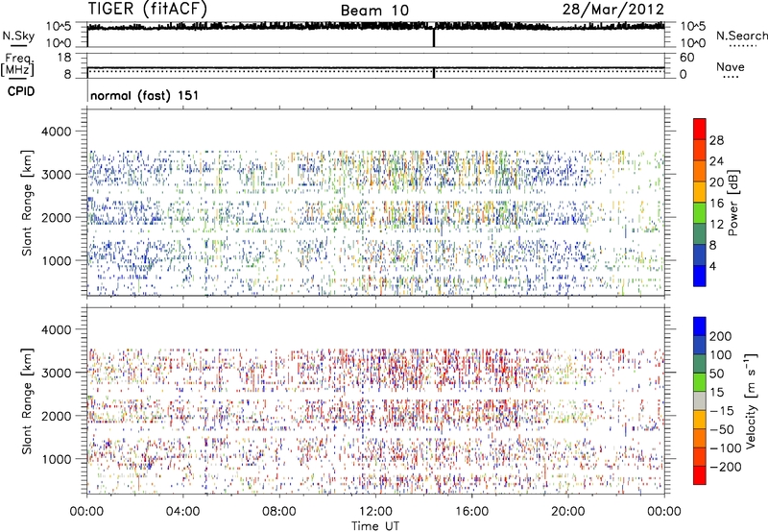This screenshot has height=532, width=768.
Task: Click the gray -15 to 15 velocity segment
Action: click(700, 400)
